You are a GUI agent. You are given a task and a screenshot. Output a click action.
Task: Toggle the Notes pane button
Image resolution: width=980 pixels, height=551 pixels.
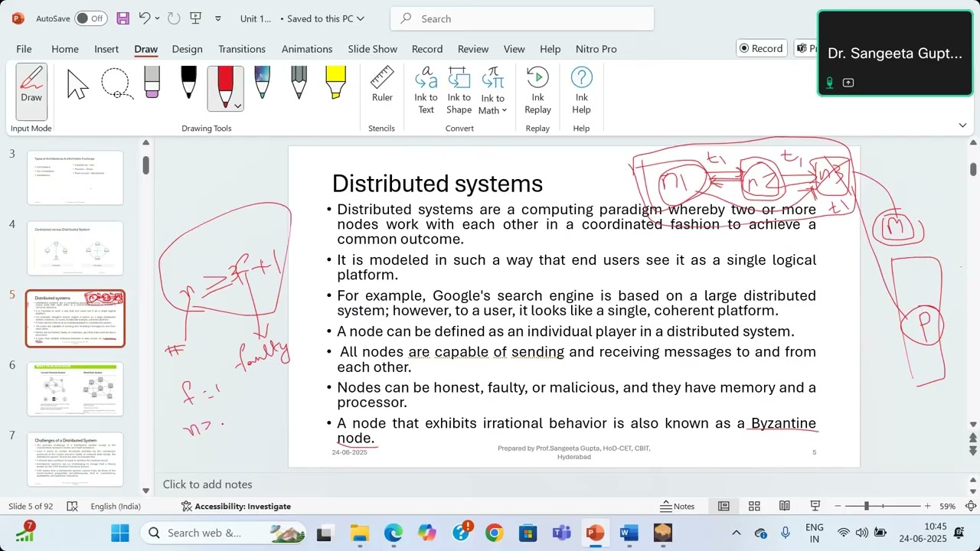(678, 507)
